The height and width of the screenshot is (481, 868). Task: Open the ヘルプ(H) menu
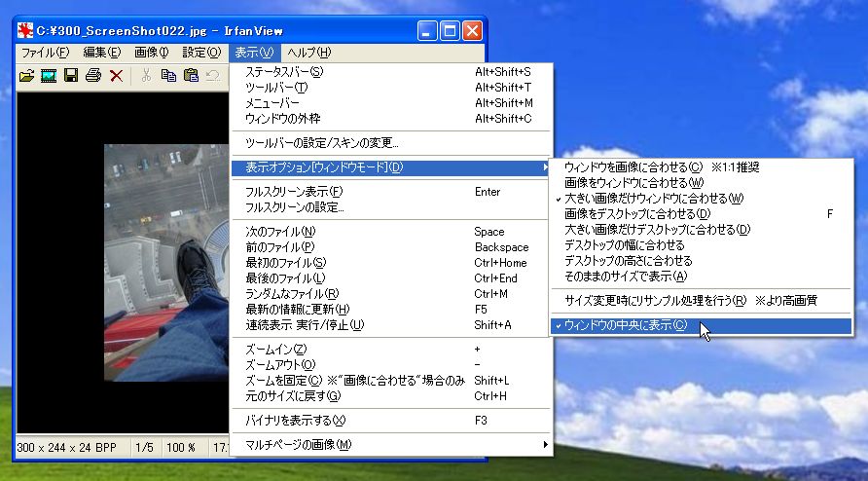pos(308,53)
